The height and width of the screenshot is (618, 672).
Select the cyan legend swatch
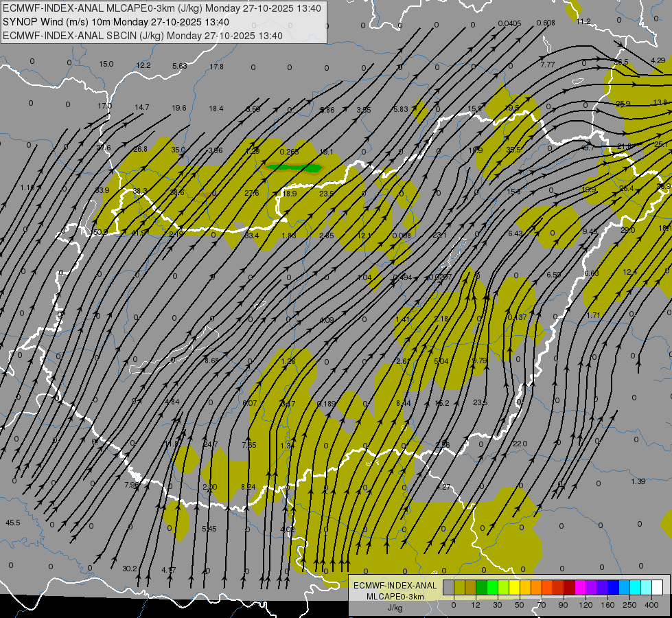point(635,587)
